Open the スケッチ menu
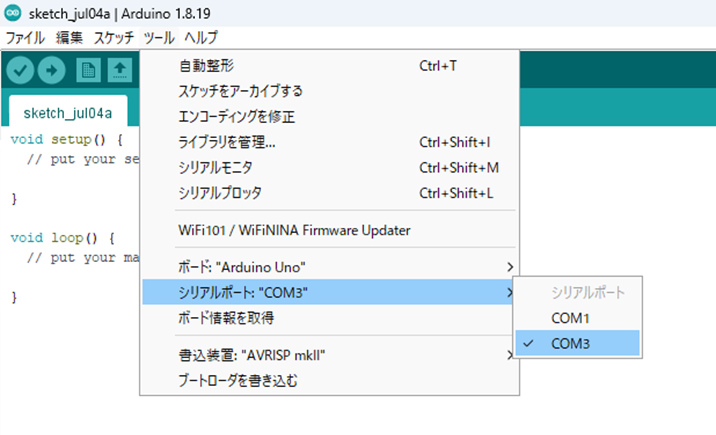716x435 pixels. [114, 37]
